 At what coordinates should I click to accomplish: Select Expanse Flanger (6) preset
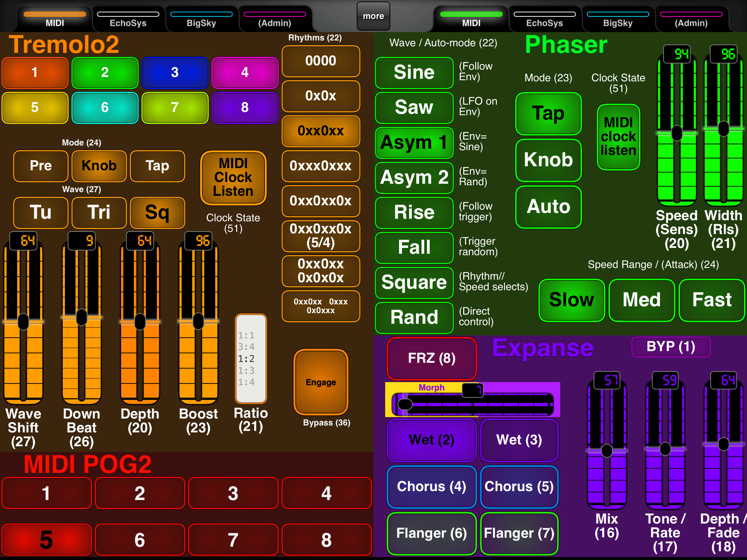432,533
